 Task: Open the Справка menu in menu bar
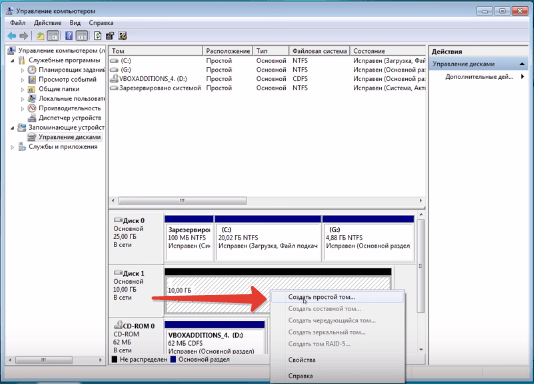[101, 23]
